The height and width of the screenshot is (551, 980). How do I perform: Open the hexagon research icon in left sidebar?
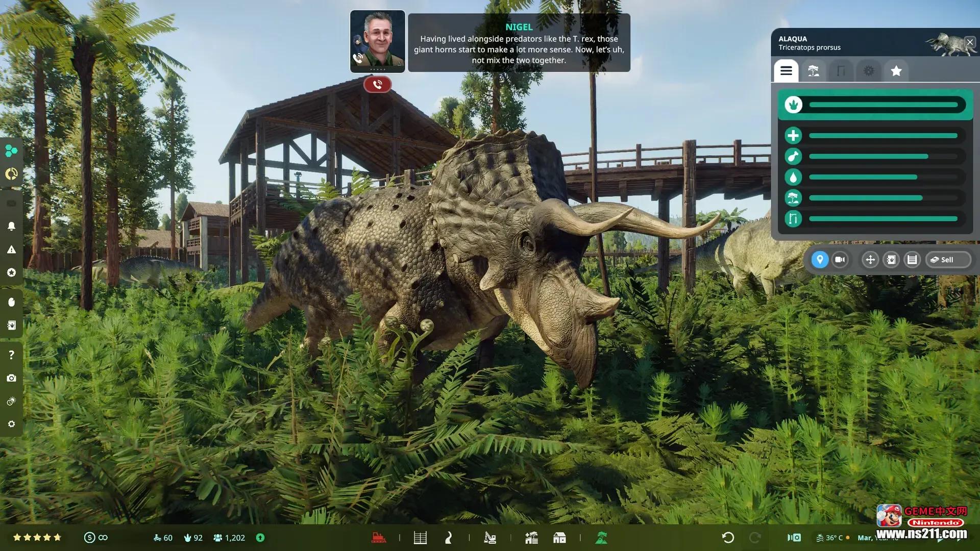click(x=11, y=151)
